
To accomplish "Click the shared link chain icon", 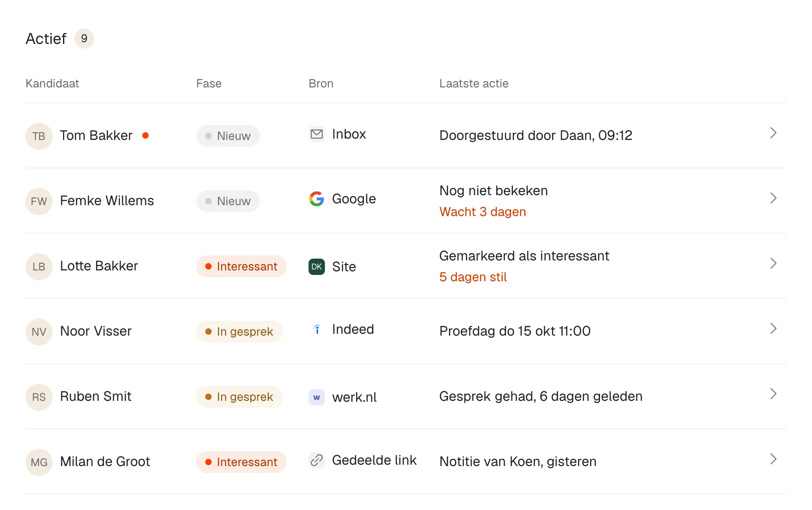I will click(x=317, y=460).
